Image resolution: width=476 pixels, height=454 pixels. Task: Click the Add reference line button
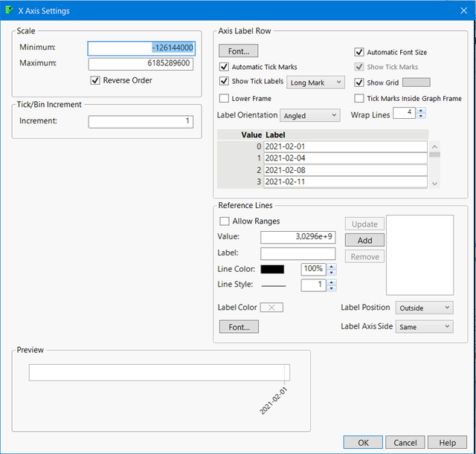point(364,240)
